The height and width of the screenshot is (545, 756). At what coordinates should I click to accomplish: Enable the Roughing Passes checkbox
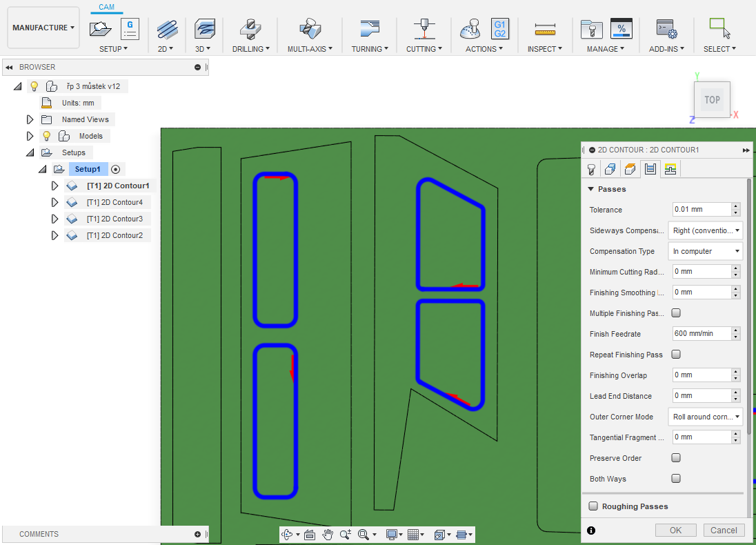coord(593,506)
